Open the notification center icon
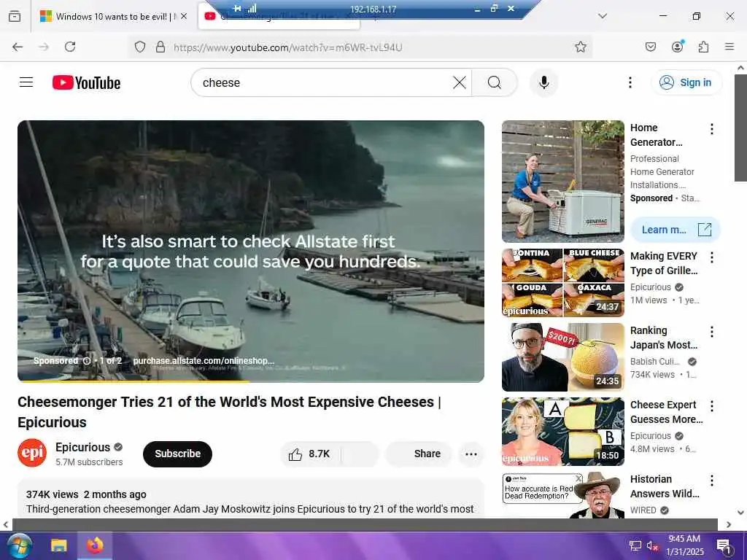Screen dimensions: 747x560 pos(724,546)
